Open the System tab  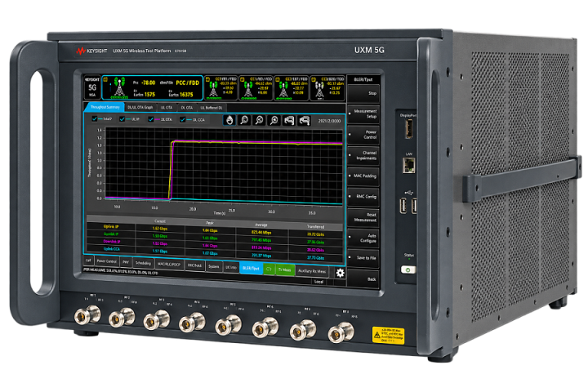coord(214,266)
